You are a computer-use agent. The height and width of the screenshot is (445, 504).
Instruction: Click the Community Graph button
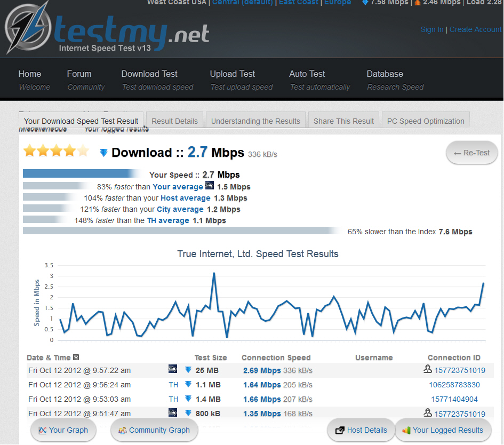coord(154,430)
